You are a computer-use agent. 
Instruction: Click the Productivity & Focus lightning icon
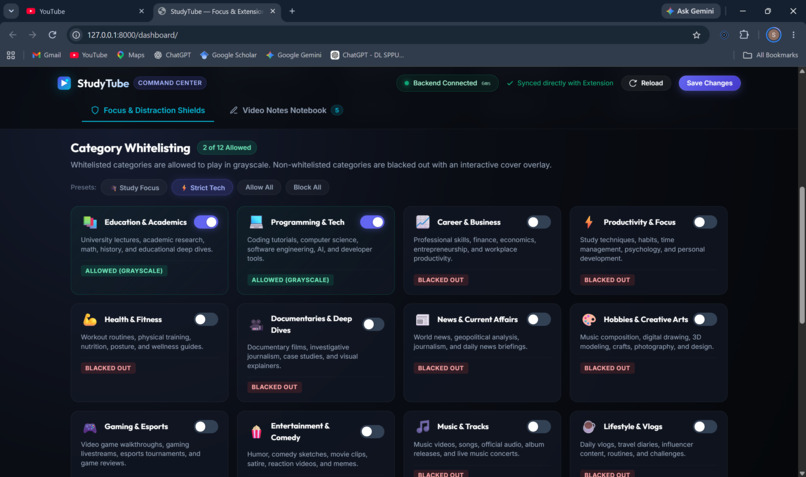click(589, 222)
